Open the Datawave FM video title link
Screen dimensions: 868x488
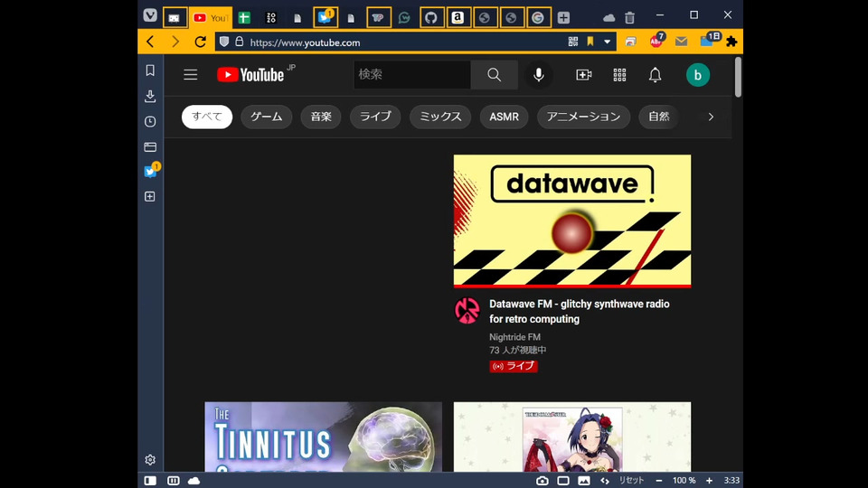[x=579, y=312]
